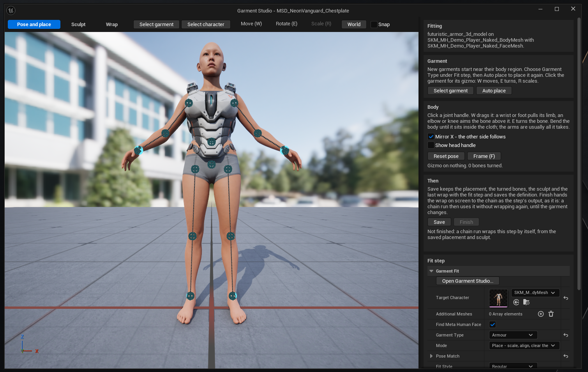588x372 pixels.
Task: Remove all Additional Meshes elements with trash icon
Action: click(551, 314)
